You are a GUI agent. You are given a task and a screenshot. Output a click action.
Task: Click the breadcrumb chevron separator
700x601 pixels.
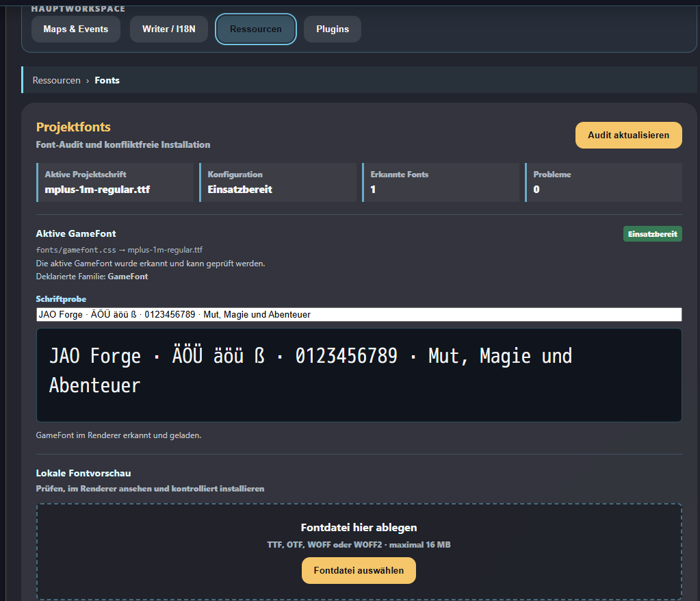[x=88, y=81]
